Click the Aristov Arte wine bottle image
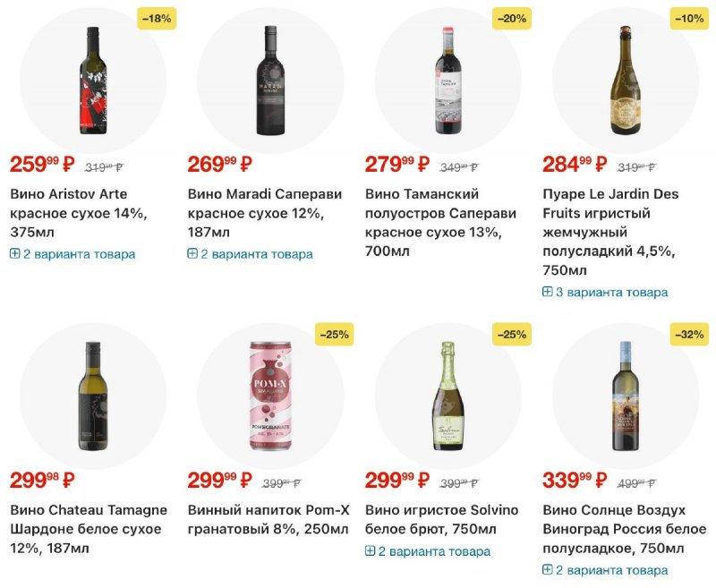 [x=92, y=81]
